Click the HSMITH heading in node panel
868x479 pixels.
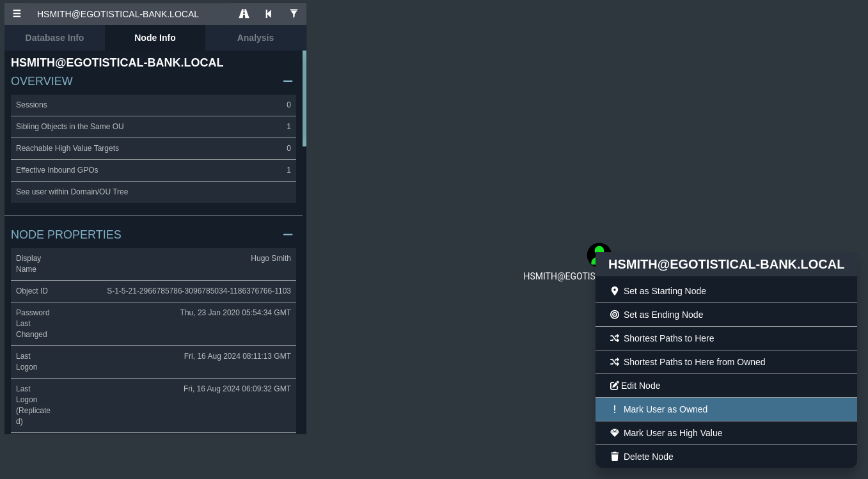117,63
